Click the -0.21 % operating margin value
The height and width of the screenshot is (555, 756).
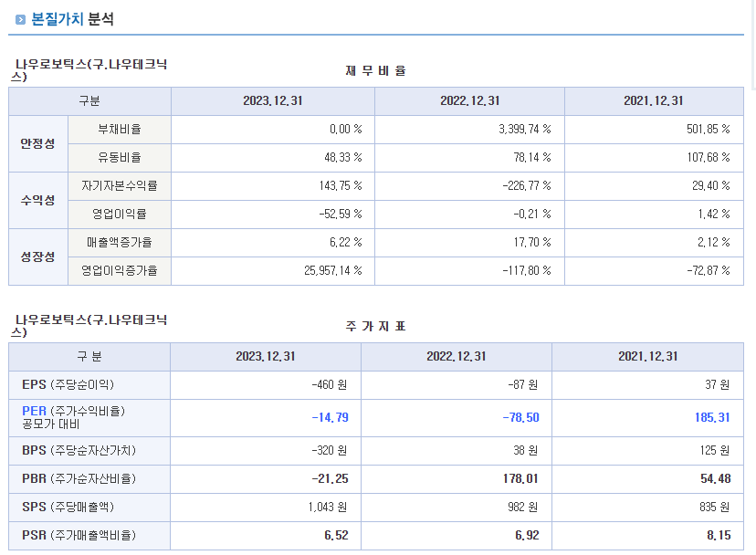tap(532, 215)
